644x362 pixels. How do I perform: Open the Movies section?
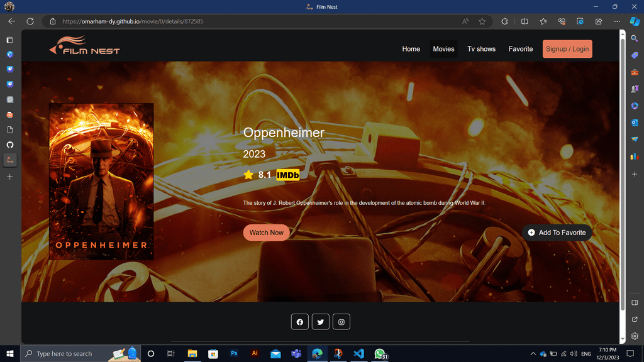[x=443, y=49]
